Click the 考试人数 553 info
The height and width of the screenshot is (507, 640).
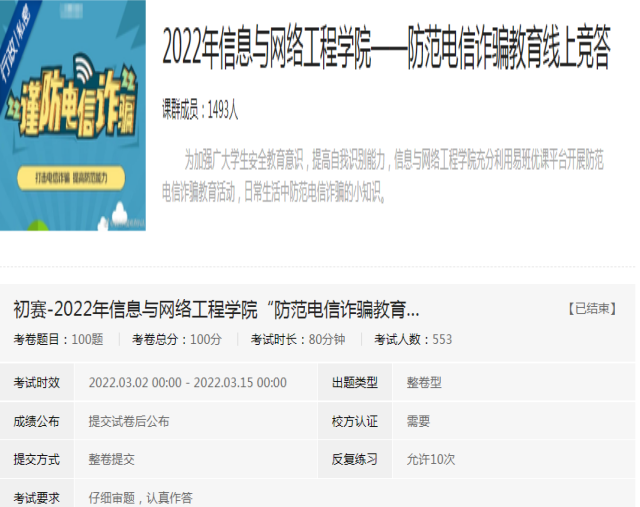413,340
